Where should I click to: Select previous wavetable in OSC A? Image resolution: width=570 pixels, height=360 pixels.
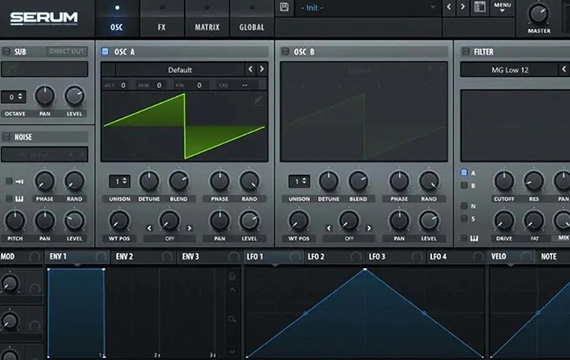(x=250, y=69)
